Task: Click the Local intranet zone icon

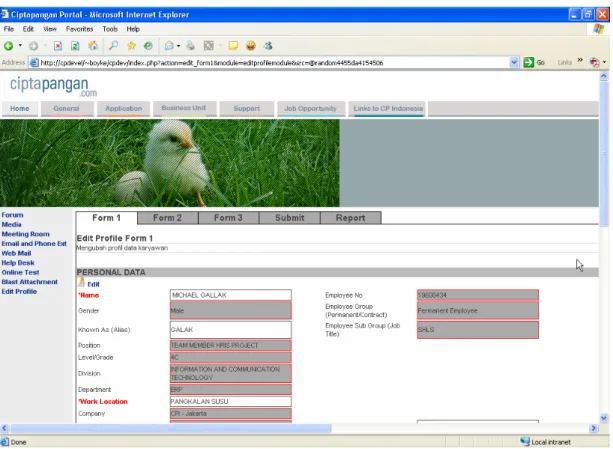Action: (x=525, y=442)
